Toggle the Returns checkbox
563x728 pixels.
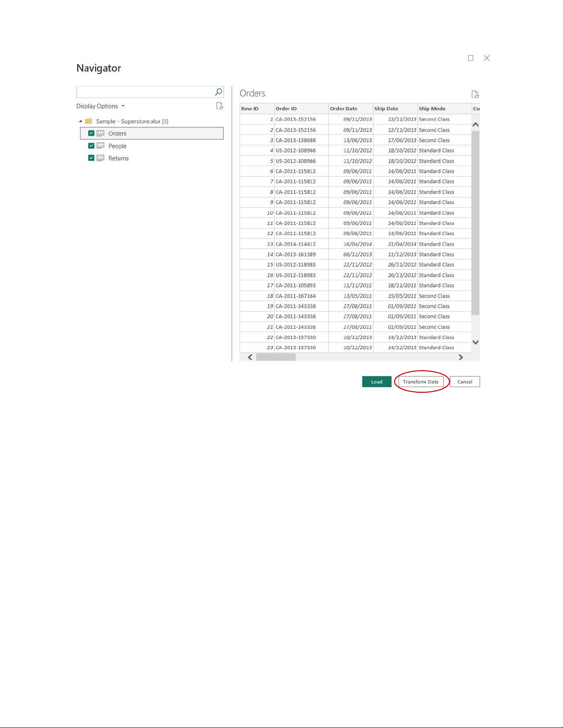[x=91, y=158]
